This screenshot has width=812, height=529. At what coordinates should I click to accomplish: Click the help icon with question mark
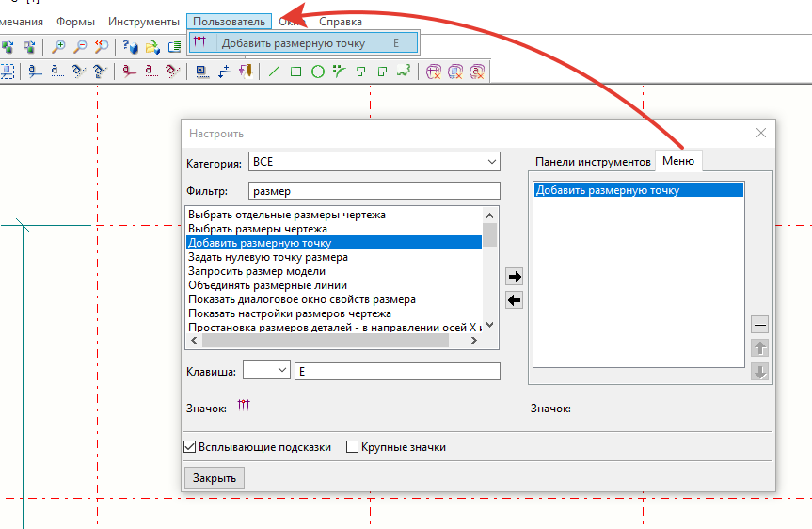tap(131, 46)
